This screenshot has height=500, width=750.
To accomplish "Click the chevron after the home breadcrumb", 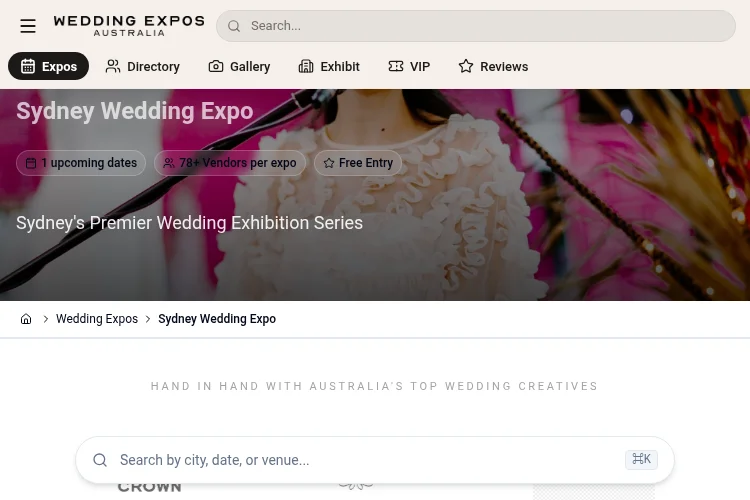I will [45, 319].
